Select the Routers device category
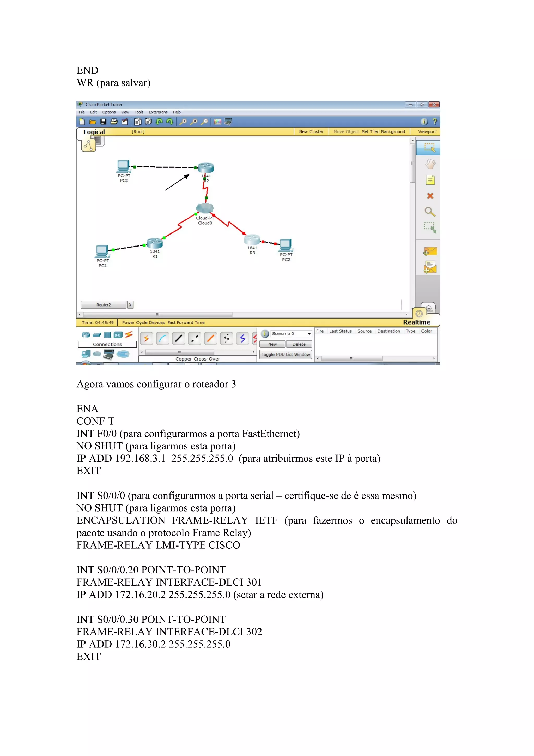534x756 pixels. point(86,335)
